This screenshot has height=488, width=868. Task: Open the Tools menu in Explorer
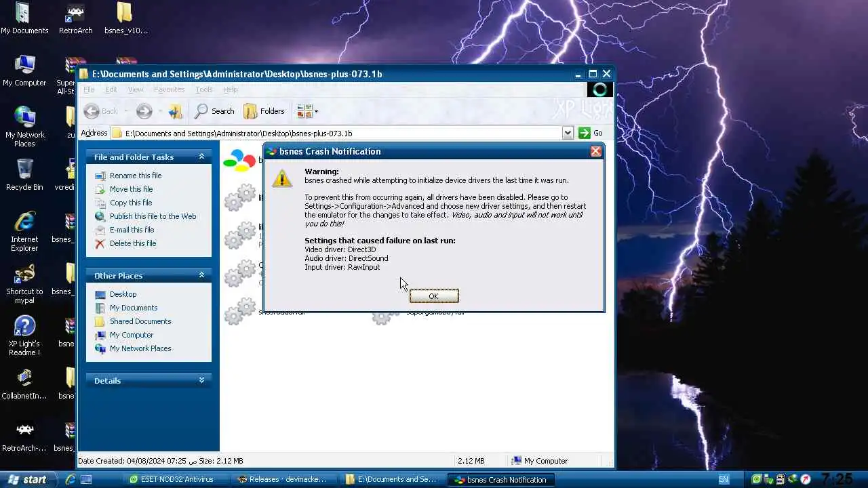tap(204, 89)
